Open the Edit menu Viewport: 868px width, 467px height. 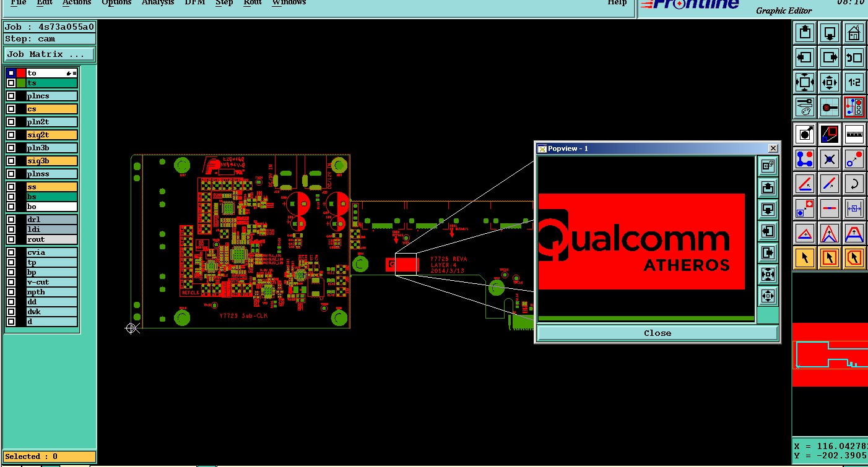tap(45, 2)
